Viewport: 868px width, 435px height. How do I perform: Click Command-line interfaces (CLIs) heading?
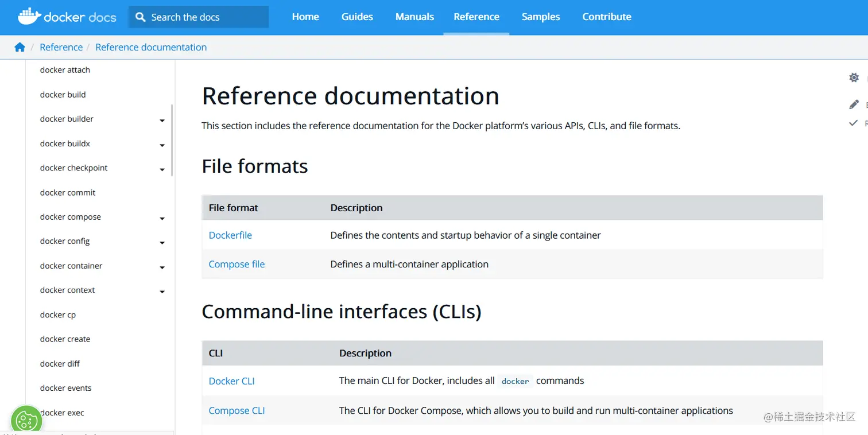pos(342,312)
